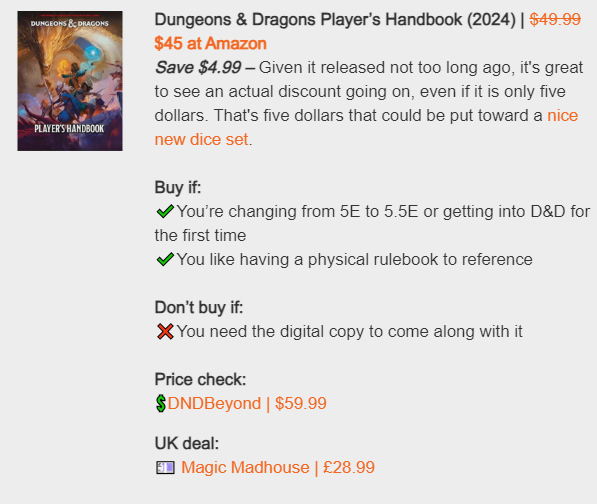Click the "Save $4.99" italic text
597x504 pixels.
click(198, 67)
